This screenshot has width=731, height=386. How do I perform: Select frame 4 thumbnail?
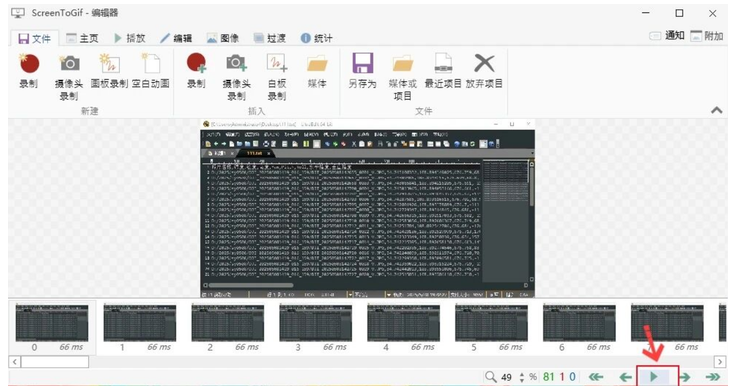pyautogui.click(x=403, y=327)
